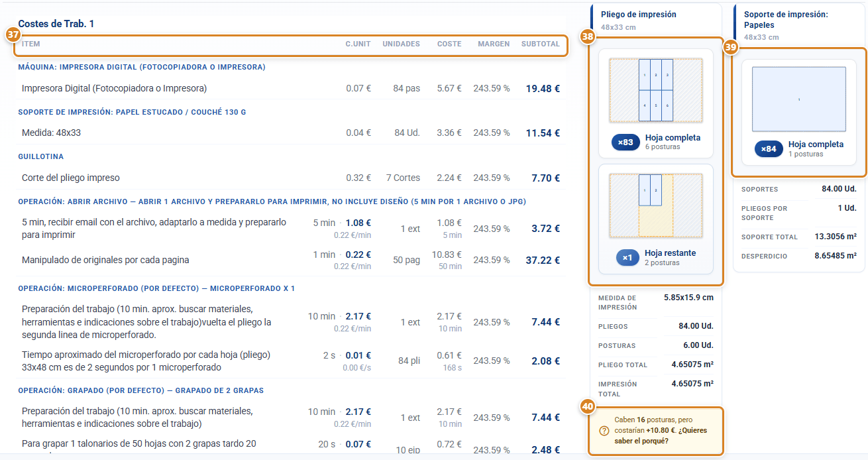Image resolution: width=868 pixels, height=460 pixels.
Task: Click the "Pliego de impresión" panel title
Action: [639, 14]
